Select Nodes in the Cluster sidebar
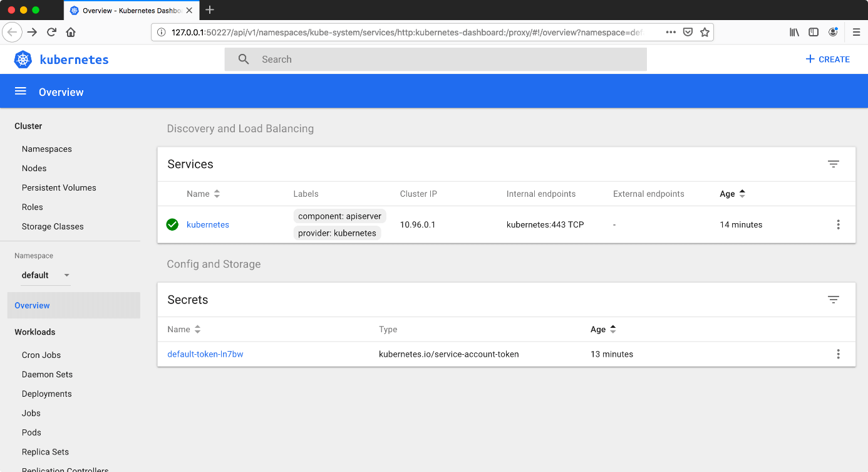This screenshot has height=472, width=868. click(x=34, y=168)
